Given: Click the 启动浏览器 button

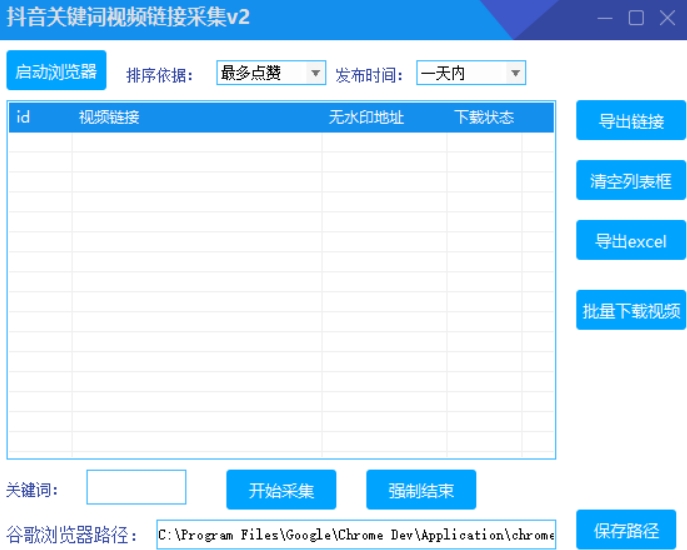Looking at the screenshot, I should point(56,71).
